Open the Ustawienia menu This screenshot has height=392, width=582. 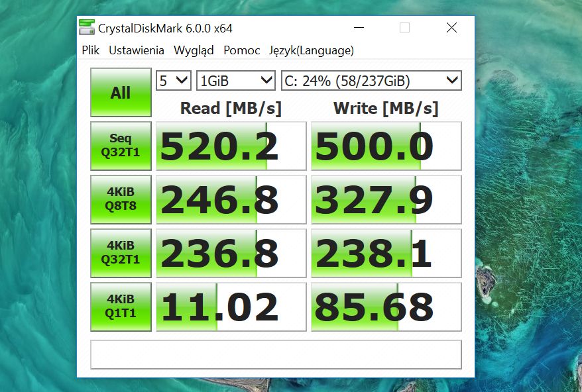137,50
